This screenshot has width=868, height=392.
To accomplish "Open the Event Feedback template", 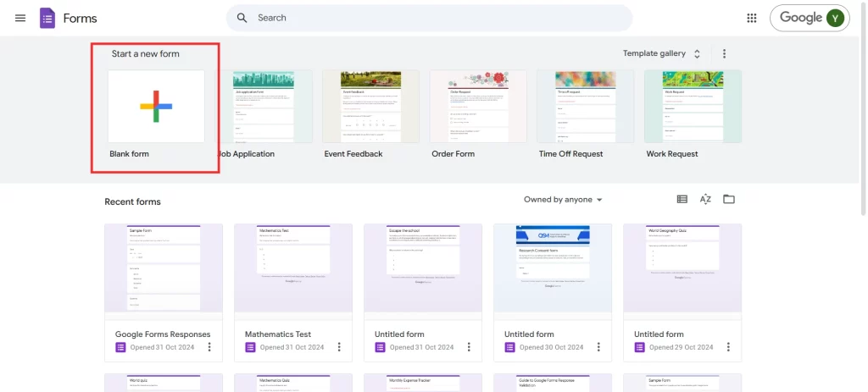I will [371, 106].
